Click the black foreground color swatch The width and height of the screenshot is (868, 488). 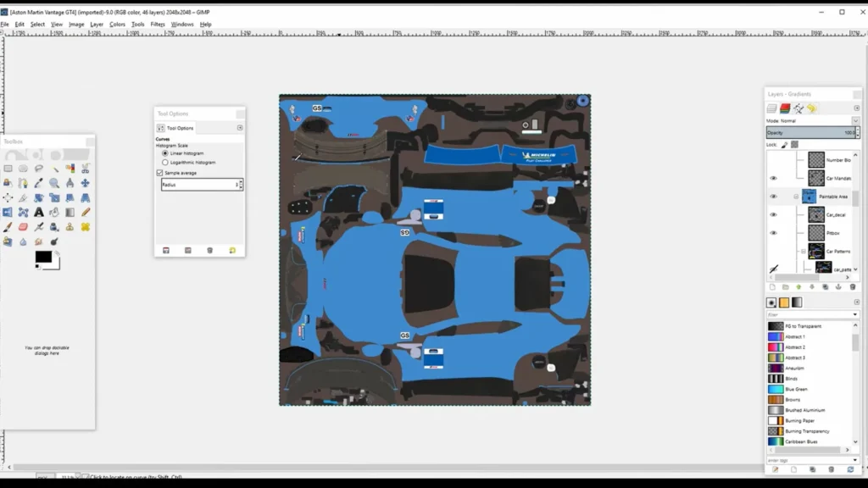43,257
